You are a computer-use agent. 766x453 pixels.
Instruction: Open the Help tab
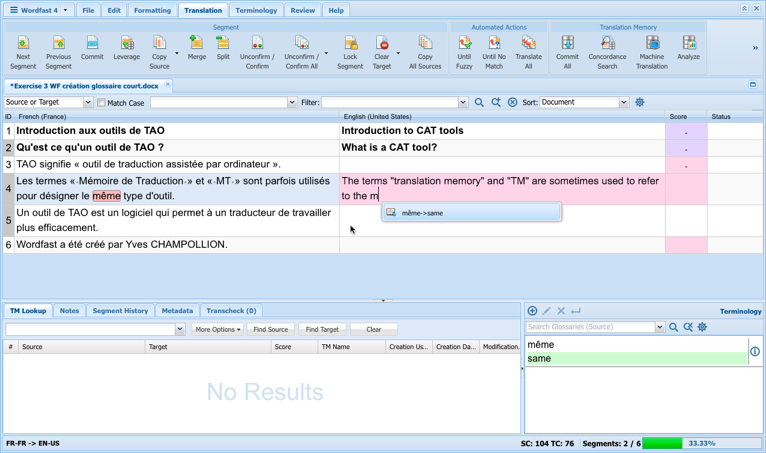click(336, 10)
